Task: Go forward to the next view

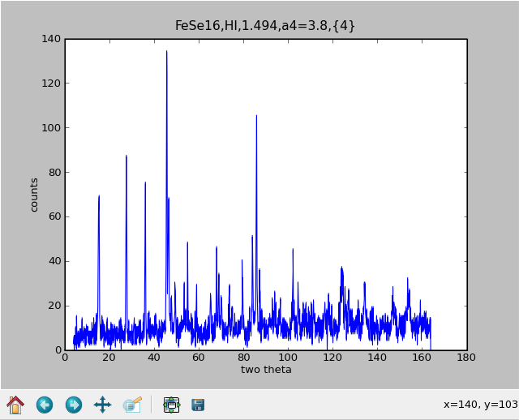Action: [74, 405]
